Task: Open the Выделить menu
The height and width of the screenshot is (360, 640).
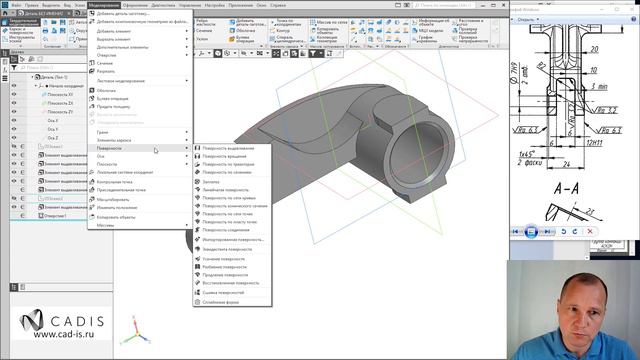Action: 51,5
